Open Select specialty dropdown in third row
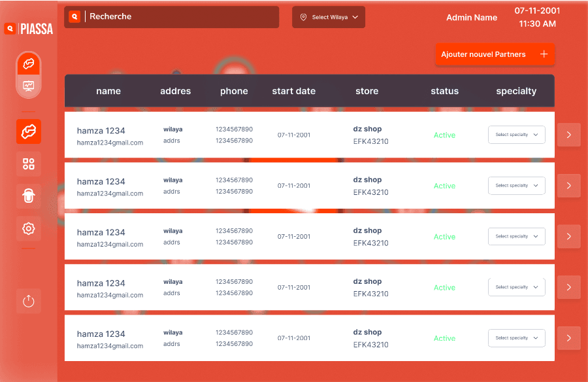The height and width of the screenshot is (382, 588). [516, 236]
